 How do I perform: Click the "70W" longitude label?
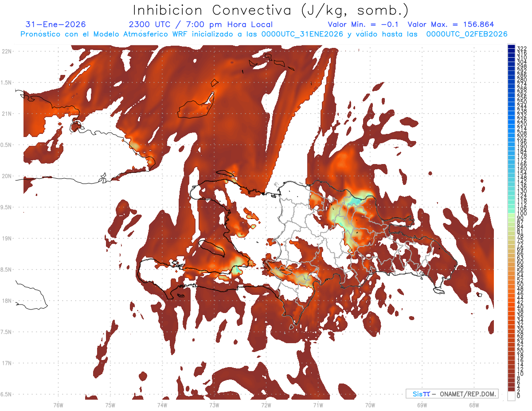point(370,405)
